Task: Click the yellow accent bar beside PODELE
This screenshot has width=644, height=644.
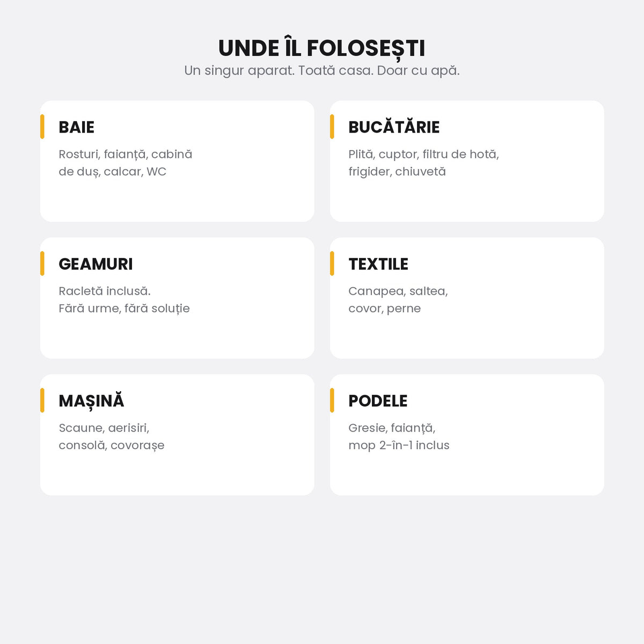Action: point(332,400)
